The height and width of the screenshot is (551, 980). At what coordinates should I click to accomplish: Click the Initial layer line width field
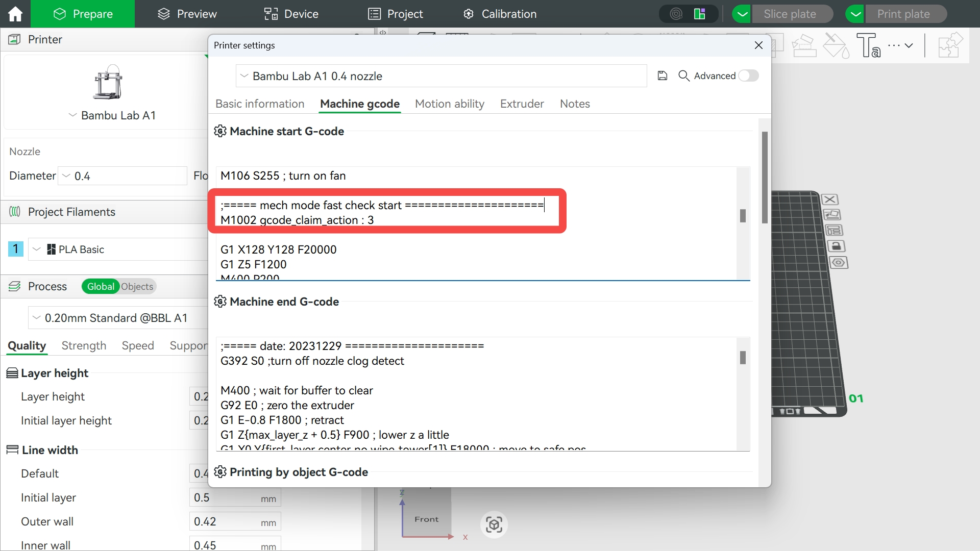pyautogui.click(x=235, y=498)
